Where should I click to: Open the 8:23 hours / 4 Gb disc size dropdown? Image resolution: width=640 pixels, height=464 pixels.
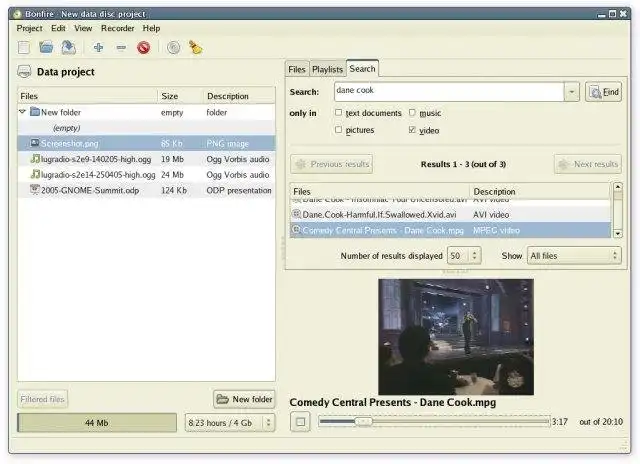230,423
